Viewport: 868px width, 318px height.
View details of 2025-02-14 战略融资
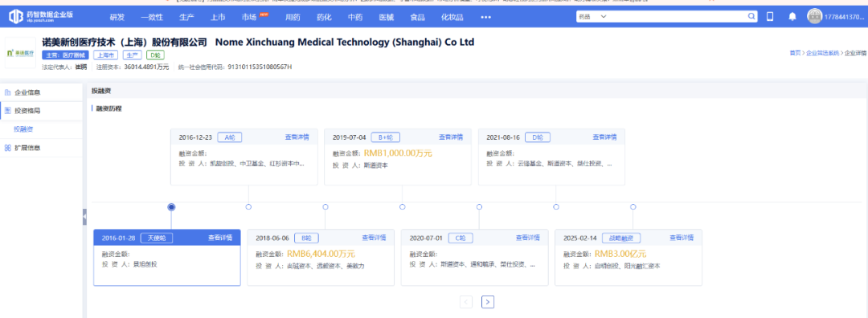click(x=682, y=238)
